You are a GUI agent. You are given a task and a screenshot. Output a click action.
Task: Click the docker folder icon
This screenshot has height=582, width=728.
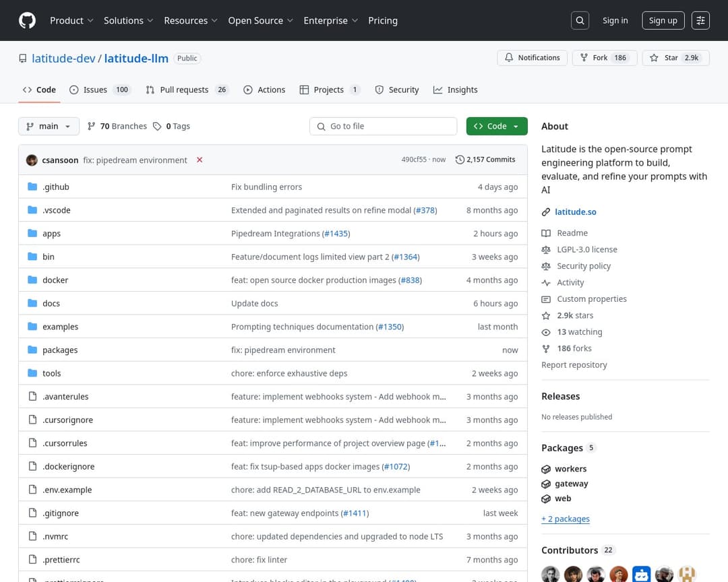(32, 280)
